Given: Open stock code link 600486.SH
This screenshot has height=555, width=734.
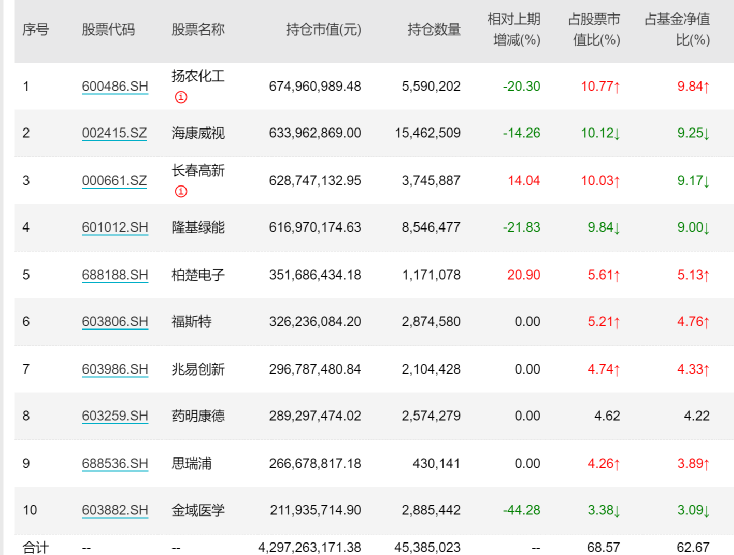Looking at the screenshot, I should pos(115,87).
